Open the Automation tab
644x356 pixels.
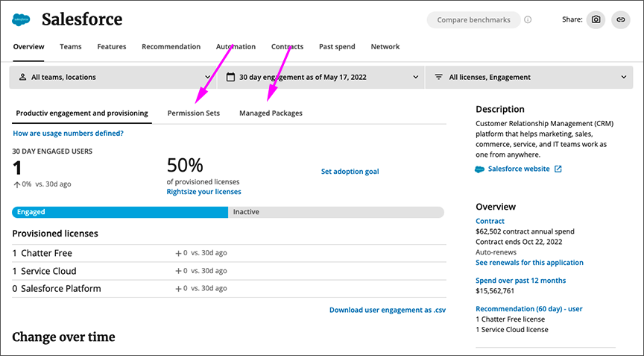click(x=236, y=46)
